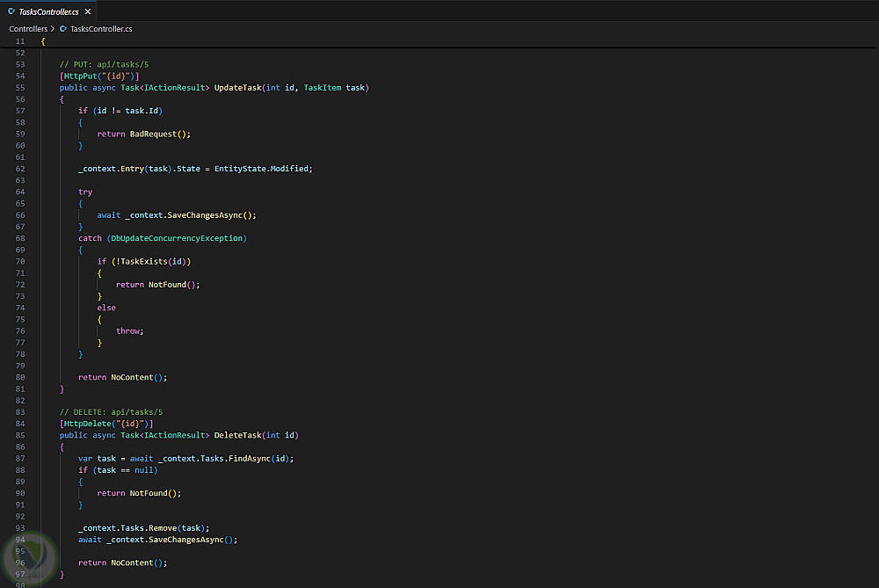Click the HttpDelete attribute on line 84
The height and width of the screenshot is (588, 879).
point(86,424)
